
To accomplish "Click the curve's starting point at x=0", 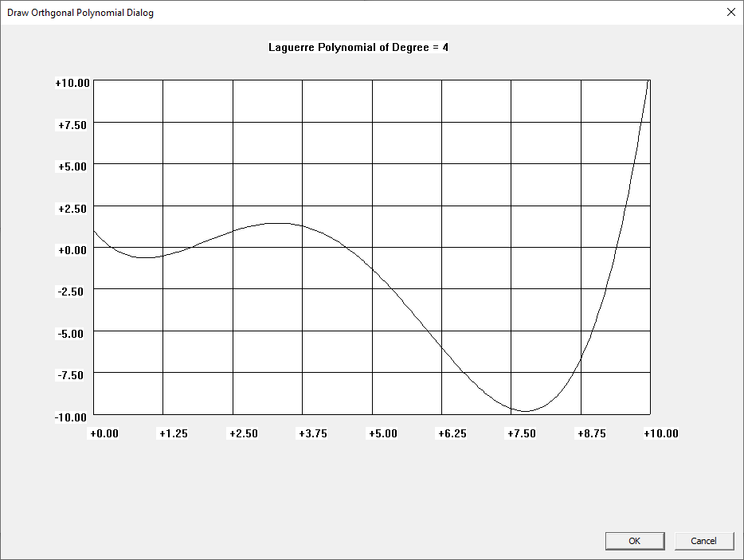I will click(x=94, y=231).
